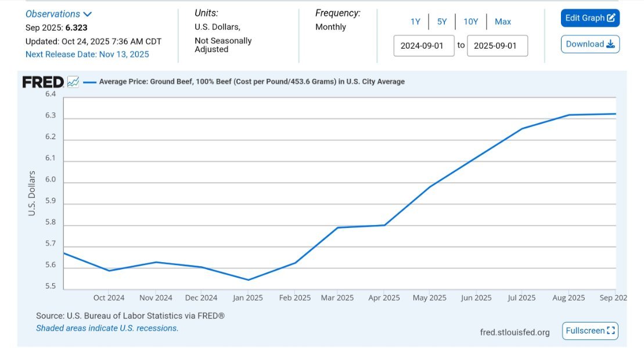Image resolution: width=644 pixels, height=348 pixels.
Task: Click the pencil icon in Edit Graph
Action: coord(611,18)
